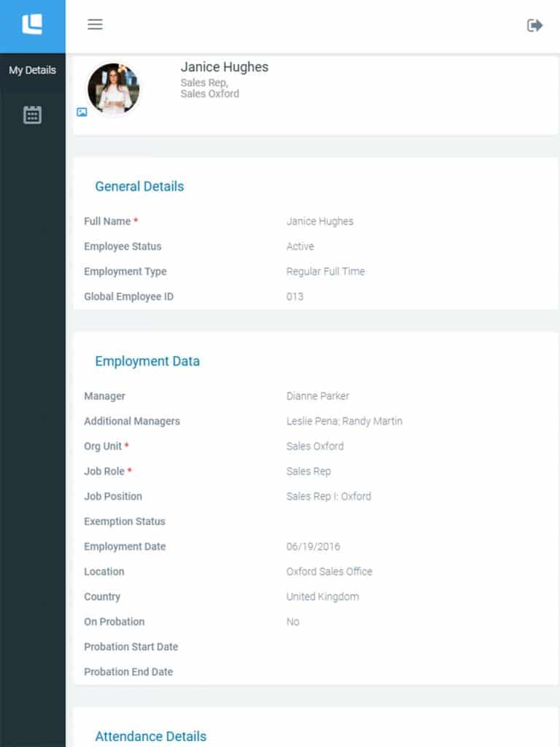Click the Country value United Kingdom
The height and width of the screenshot is (747, 560).
(x=322, y=597)
